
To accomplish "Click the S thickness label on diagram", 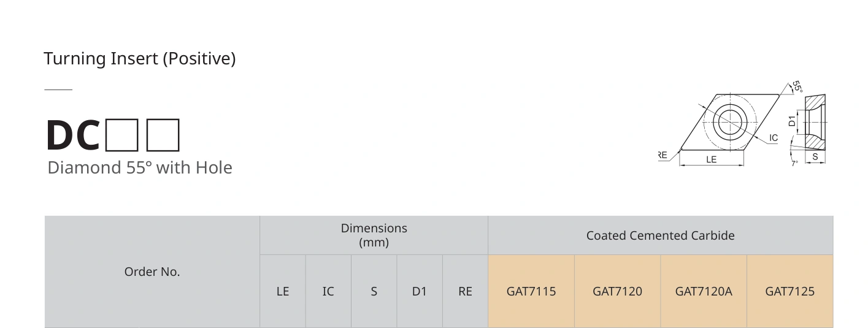I will coord(815,157).
